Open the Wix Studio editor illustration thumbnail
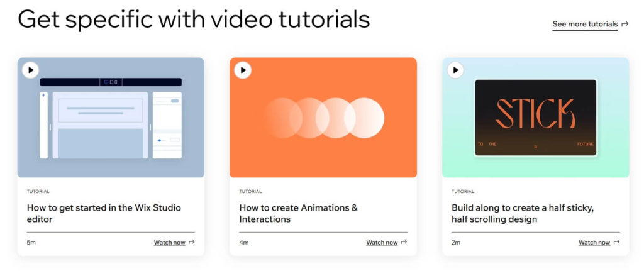This screenshot has width=644, height=271. pos(111,123)
